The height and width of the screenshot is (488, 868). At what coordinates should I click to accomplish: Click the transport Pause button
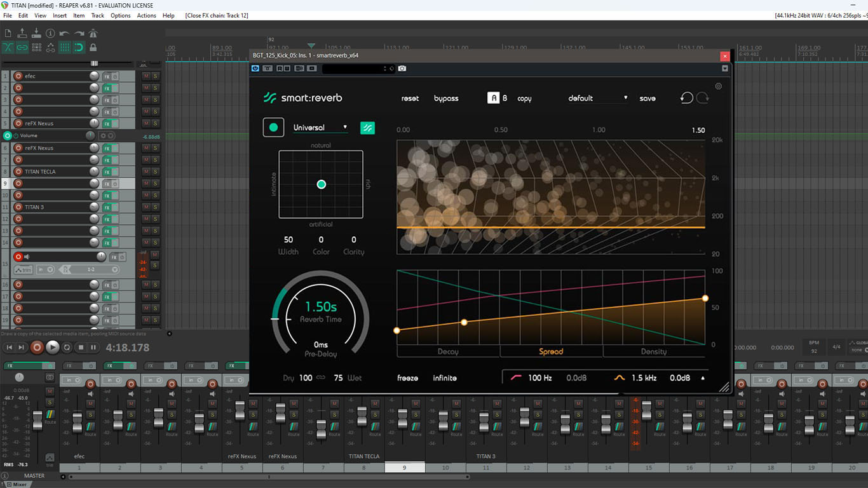pyautogui.click(x=93, y=348)
